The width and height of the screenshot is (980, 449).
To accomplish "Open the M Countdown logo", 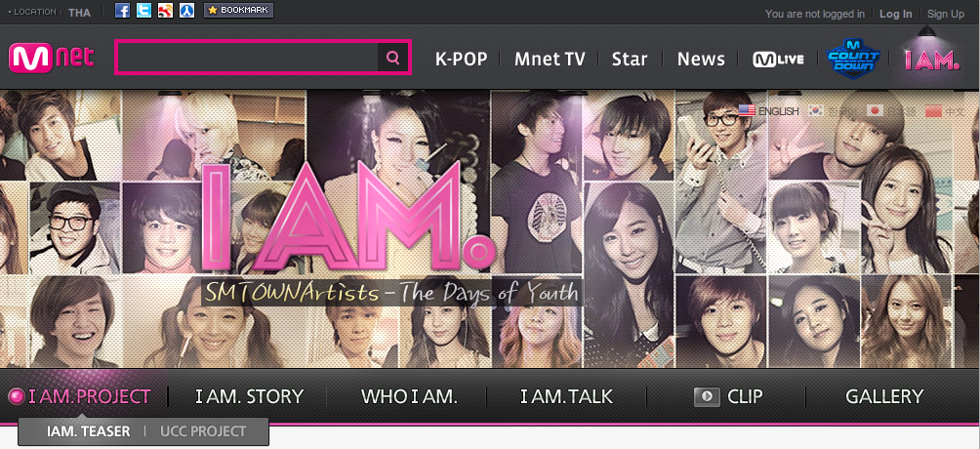I will pos(852,59).
